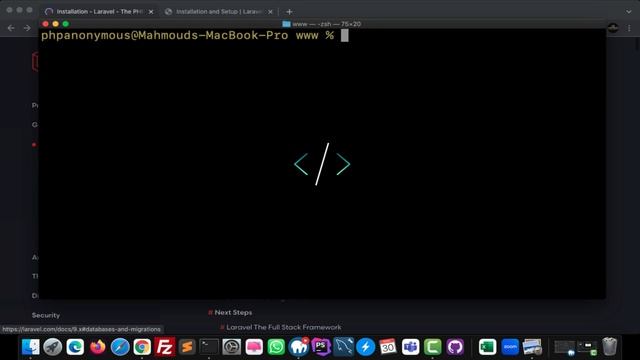Open the Trash in the dock

point(609,347)
